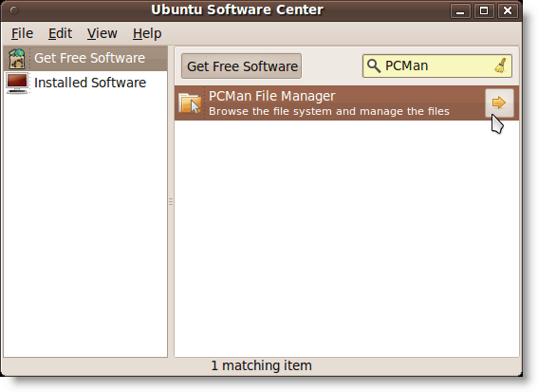Click the Installed Software monitor icon
Screen dimensions: 538x392
pyautogui.click(x=17, y=84)
